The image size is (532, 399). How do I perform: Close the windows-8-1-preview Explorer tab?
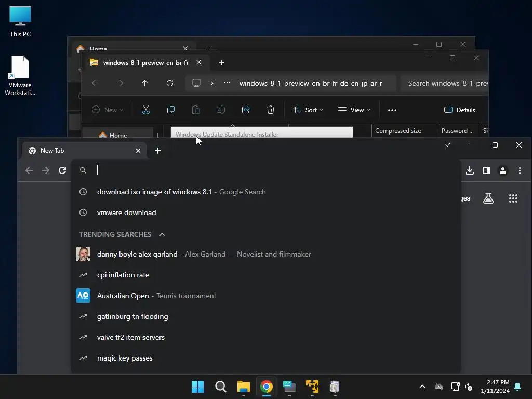(199, 62)
